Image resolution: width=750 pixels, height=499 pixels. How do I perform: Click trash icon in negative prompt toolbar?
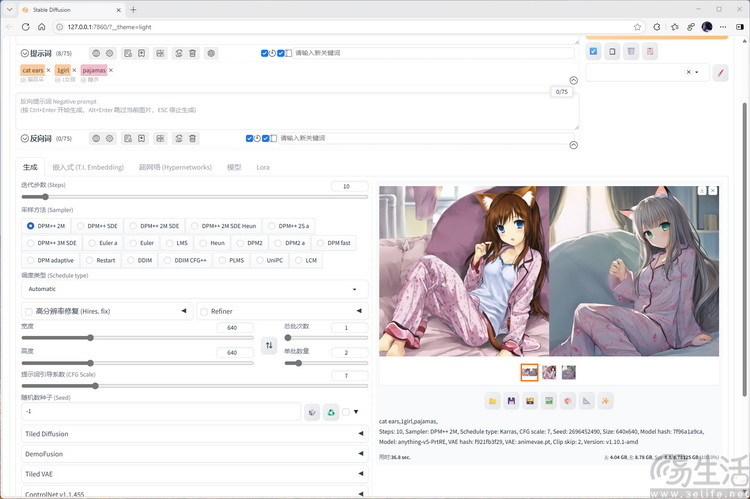tap(192, 138)
